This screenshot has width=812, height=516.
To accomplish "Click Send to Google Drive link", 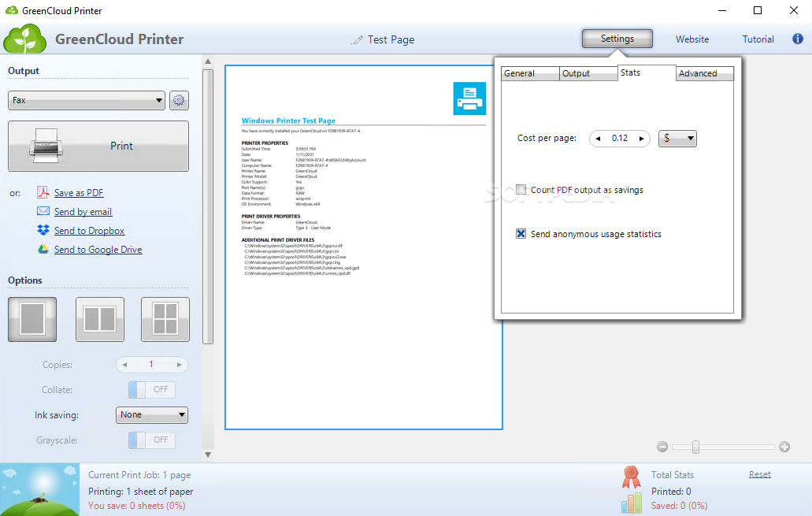I will 98,249.
